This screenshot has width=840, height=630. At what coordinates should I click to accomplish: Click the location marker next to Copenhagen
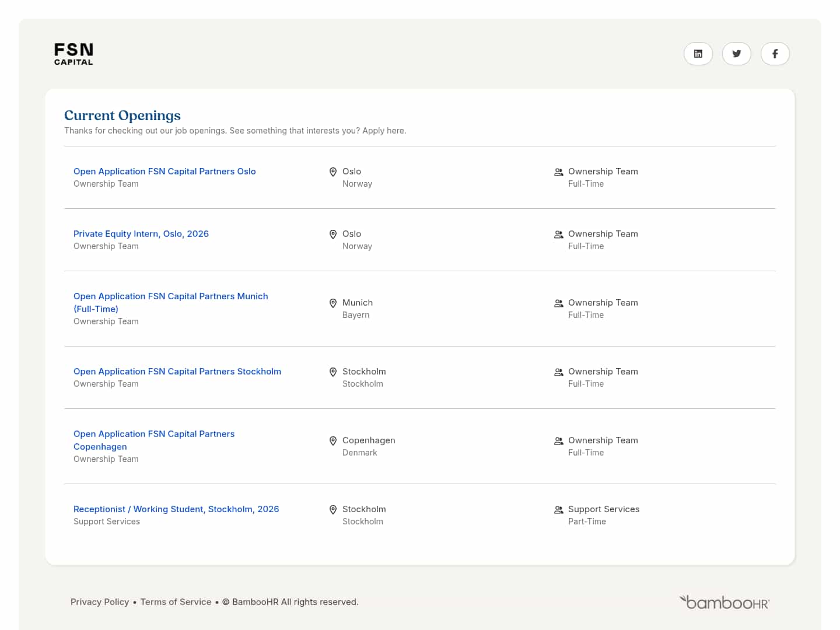coord(333,441)
